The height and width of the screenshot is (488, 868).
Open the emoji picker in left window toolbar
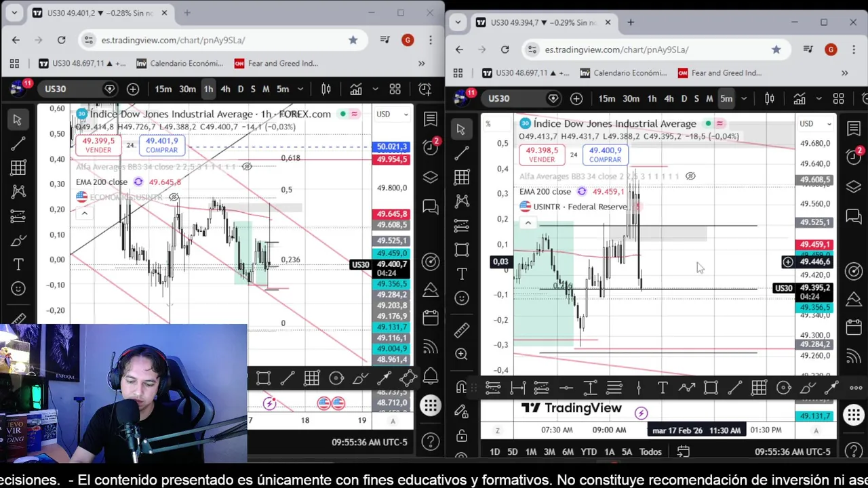click(x=18, y=289)
